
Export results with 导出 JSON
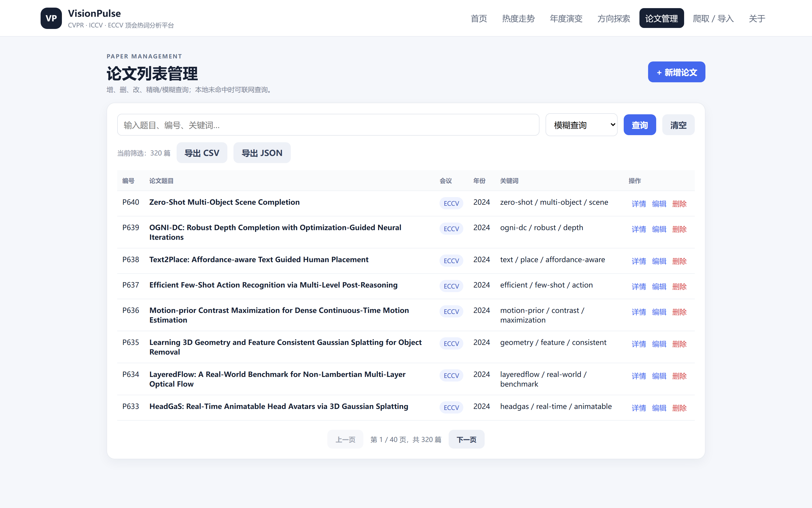(262, 153)
